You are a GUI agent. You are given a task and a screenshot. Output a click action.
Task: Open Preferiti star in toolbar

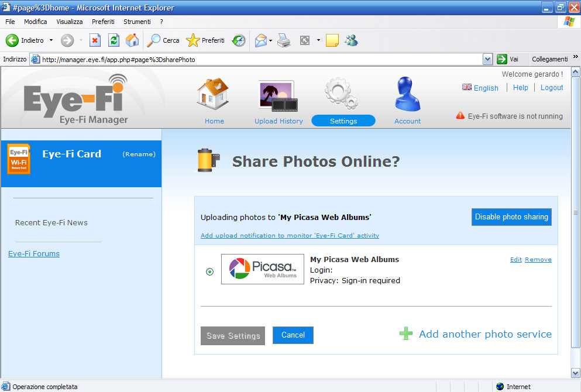click(192, 40)
